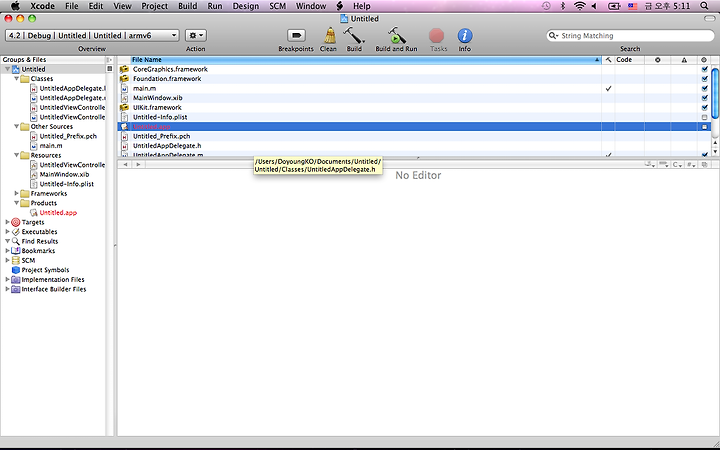Screen dimensions: 720x450
Task: Click the Breakpoints toolbar icon
Action: pos(296,35)
